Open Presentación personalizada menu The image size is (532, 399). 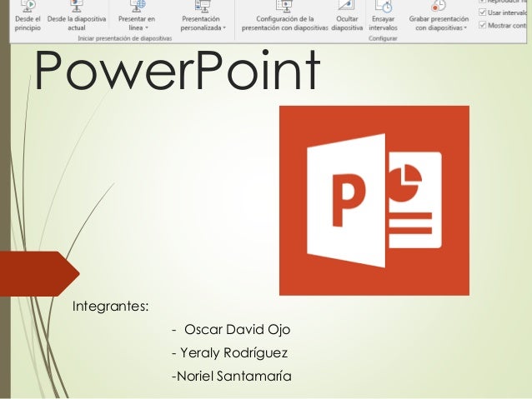203,17
